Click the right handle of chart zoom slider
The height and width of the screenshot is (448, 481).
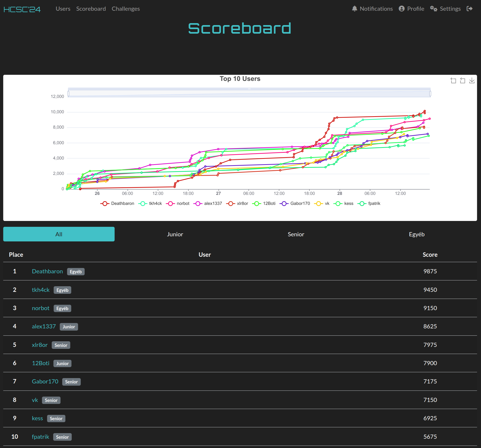point(430,94)
